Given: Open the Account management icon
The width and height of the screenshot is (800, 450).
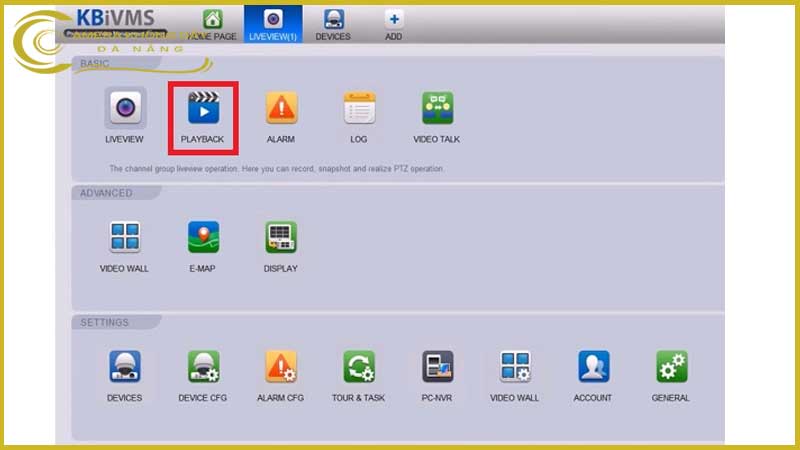Looking at the screenshot, I should click(x=593, y=367).
